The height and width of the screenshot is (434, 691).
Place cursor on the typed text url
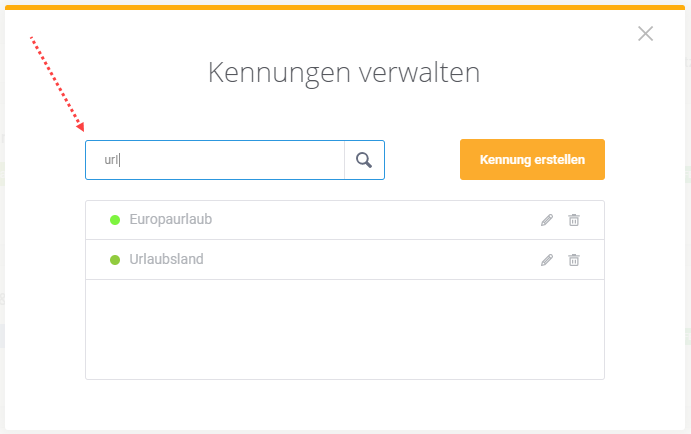(111, 160)
